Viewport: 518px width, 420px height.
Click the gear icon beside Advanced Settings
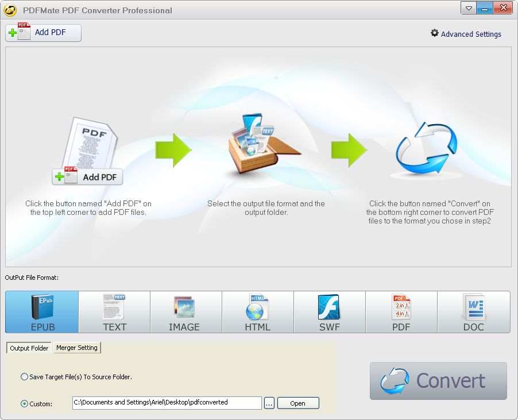[x=434, y=33]
